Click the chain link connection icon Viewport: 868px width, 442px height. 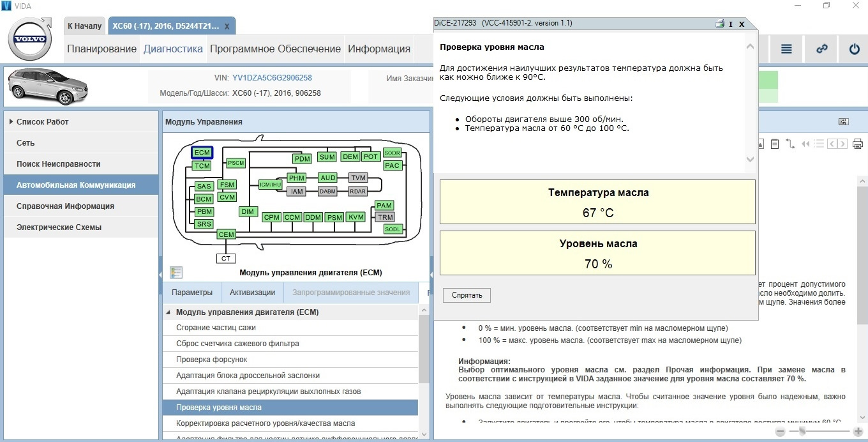point(822,49)
